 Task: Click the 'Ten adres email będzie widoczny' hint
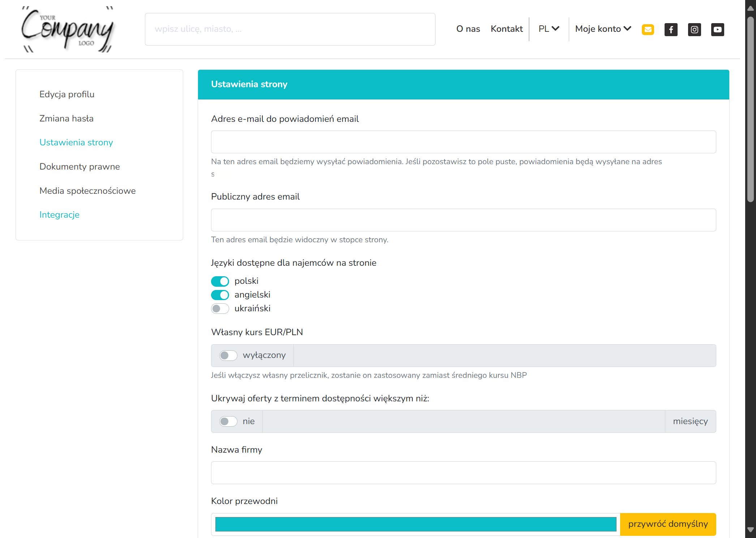point(300,240)
